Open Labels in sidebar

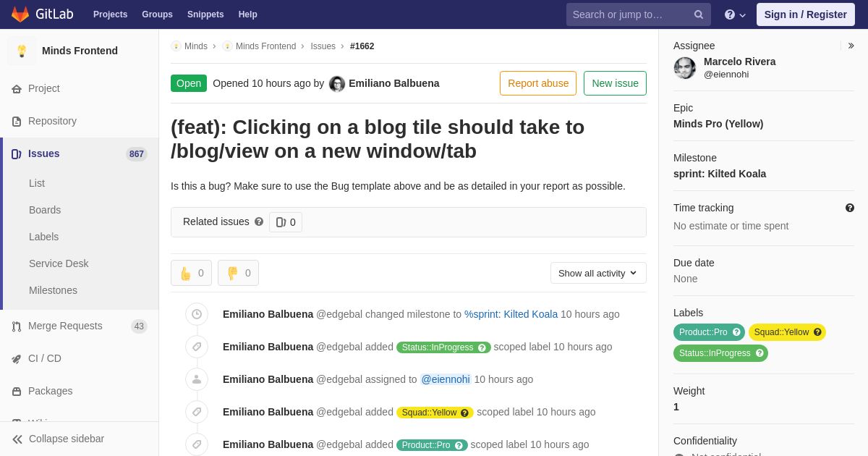pos(43,237)
